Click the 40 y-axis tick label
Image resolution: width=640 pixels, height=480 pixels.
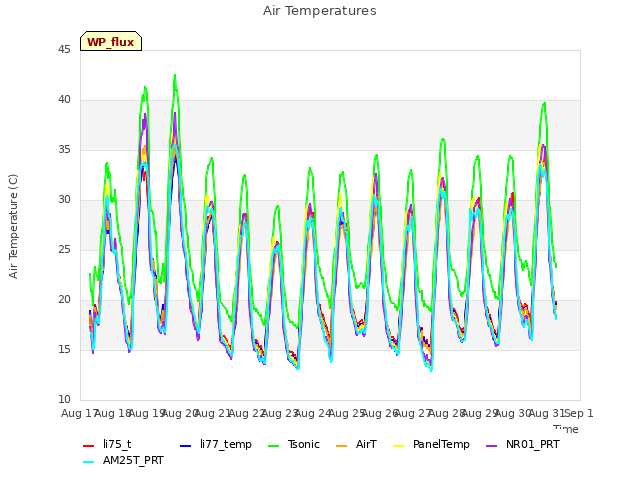tap(64, 100)
